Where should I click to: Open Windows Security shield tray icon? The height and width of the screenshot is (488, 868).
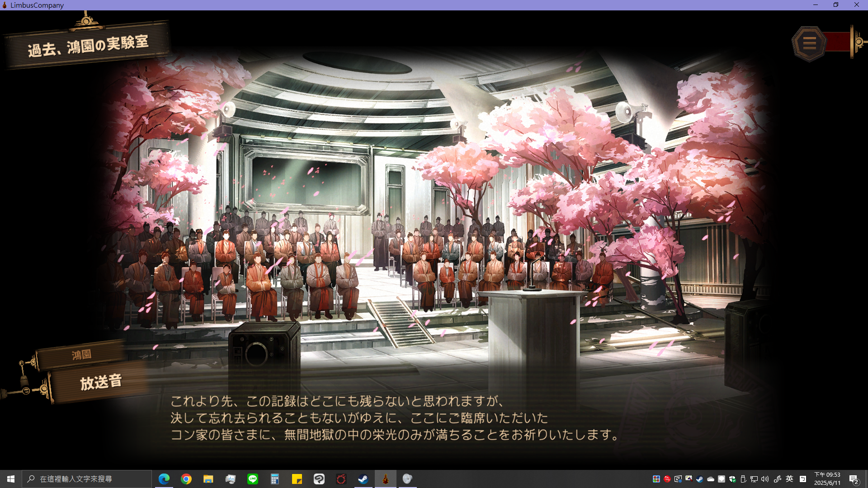[x=732, y=479]
